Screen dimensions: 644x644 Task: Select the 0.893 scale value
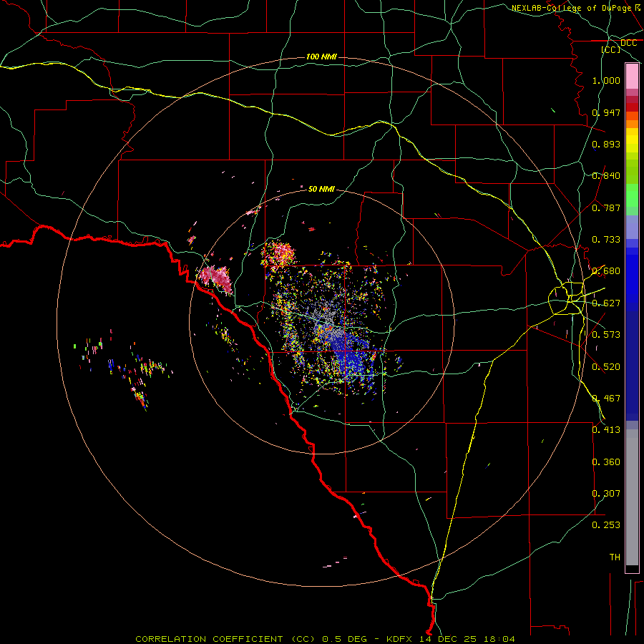[x=606, y=144]
